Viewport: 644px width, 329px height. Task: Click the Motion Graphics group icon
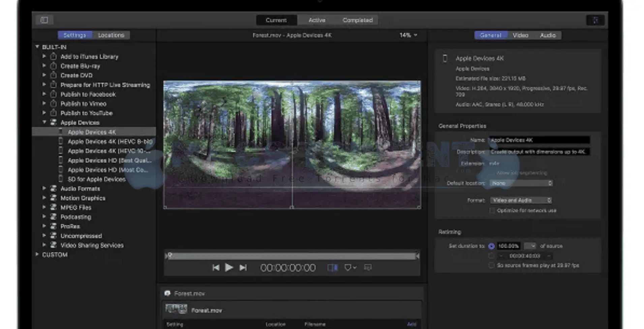tap(53, 198)
